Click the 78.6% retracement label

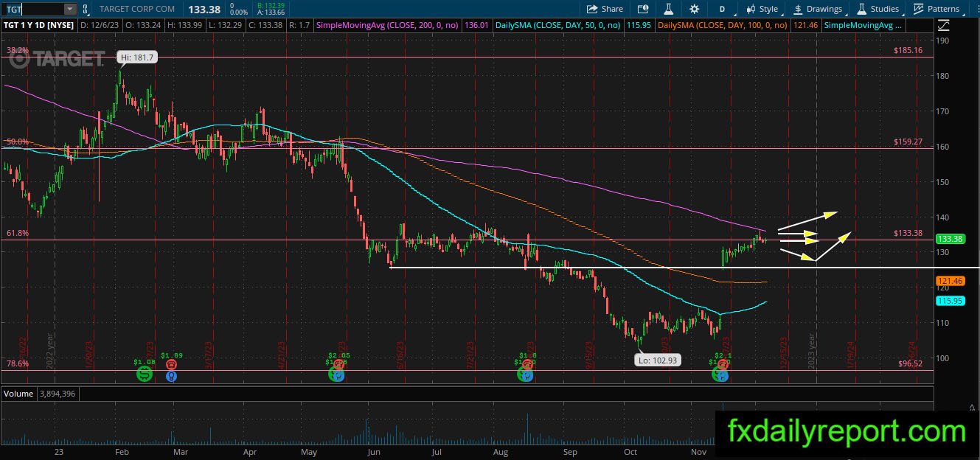coord(18,363)
